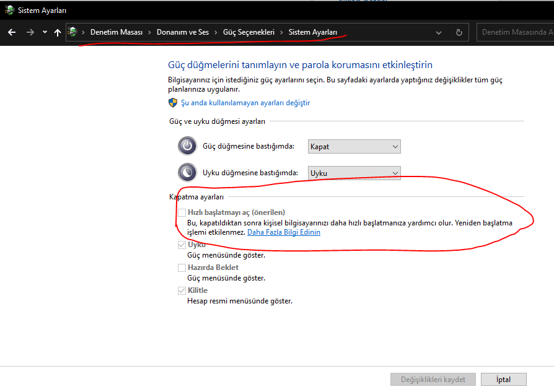Go back with the left arrow
This screenshot has height=392, width=554.
[x=12, y=32]
